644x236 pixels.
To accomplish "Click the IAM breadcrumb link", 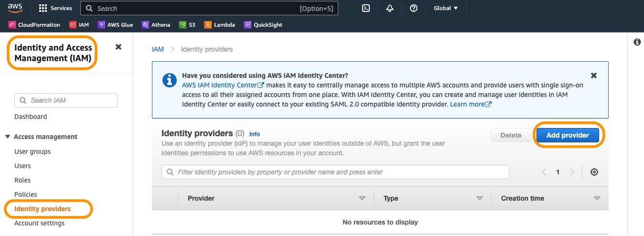I will coord(158,49).
